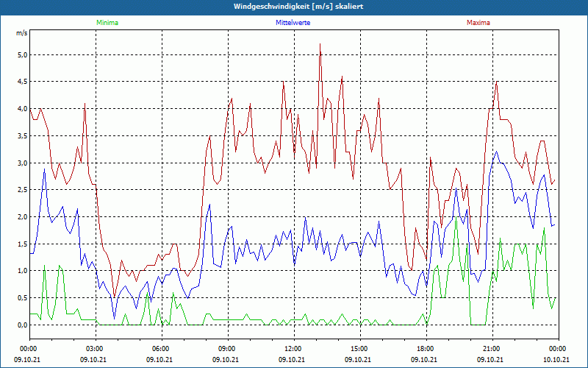Click the '06:00' time axis label
Screen dimensions: 588x368
162,349
